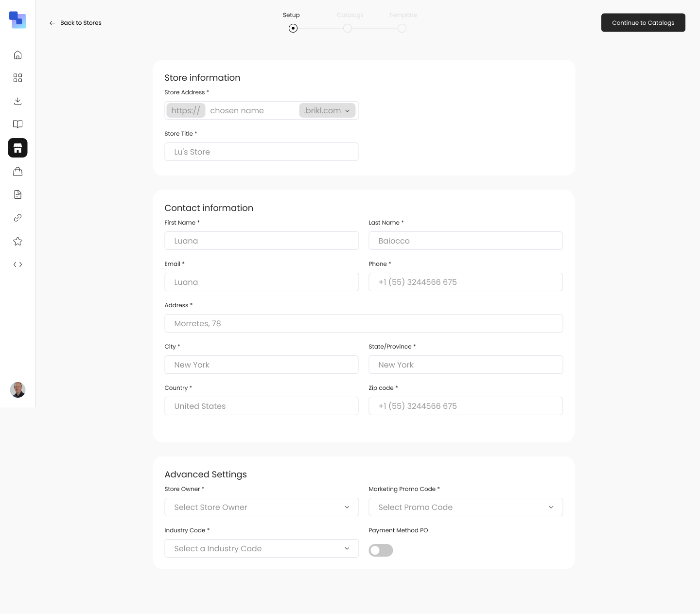Open the dashboard grid icon in sidebar

click(17, 78)
